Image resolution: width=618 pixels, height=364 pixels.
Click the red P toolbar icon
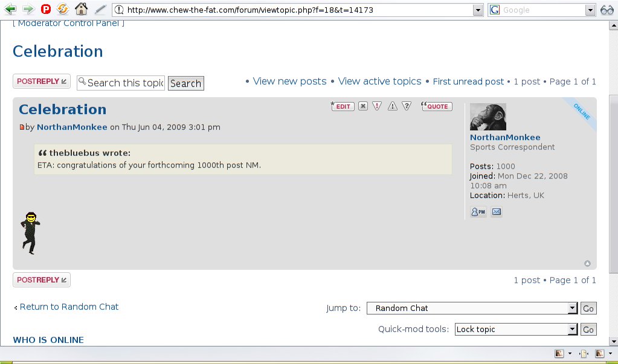tap(46, 10)
